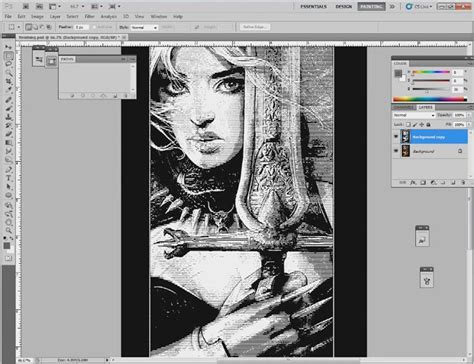Hide the Background copy layer

click(x=396, y=137)
